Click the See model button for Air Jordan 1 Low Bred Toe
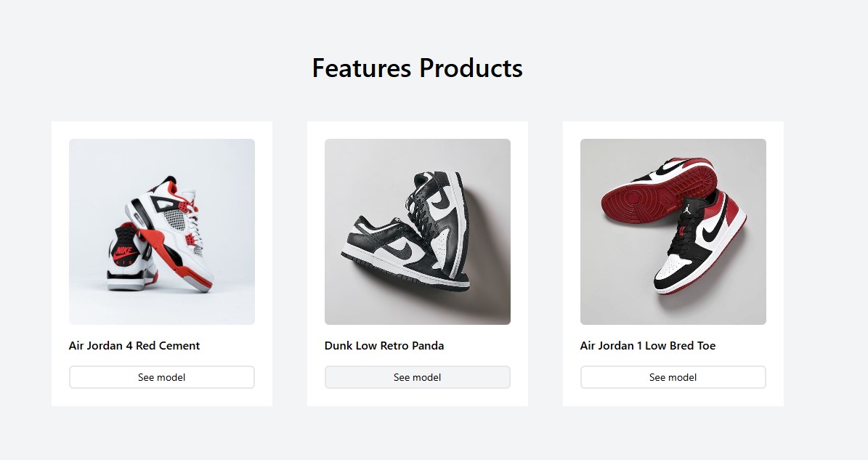868x460 pixels. point(673,377)
